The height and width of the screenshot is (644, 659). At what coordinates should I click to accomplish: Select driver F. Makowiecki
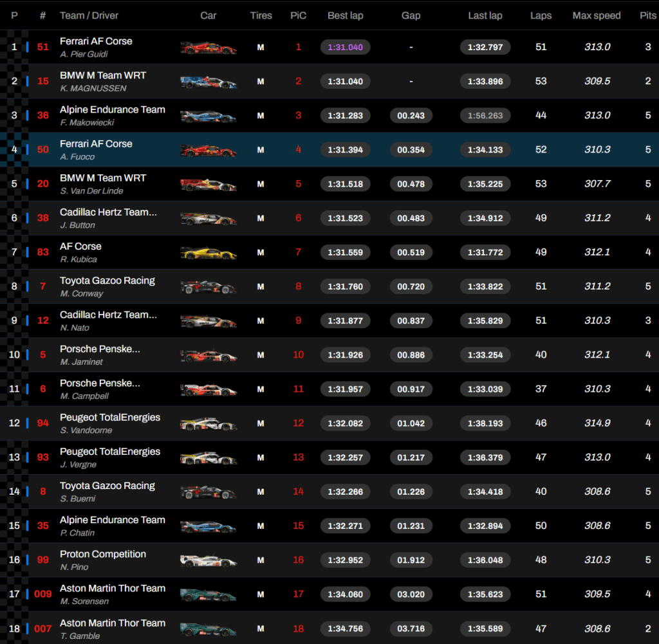(x=87, y=123)
